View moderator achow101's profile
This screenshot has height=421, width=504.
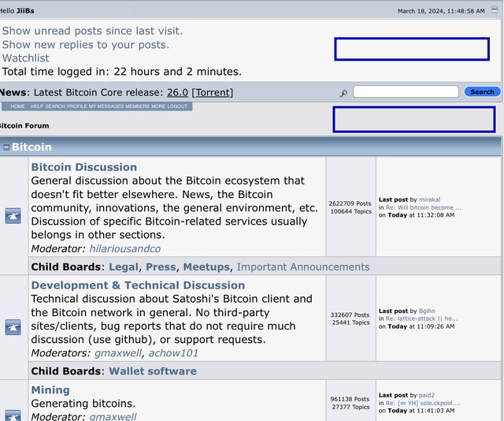click(x=173, y=353)
